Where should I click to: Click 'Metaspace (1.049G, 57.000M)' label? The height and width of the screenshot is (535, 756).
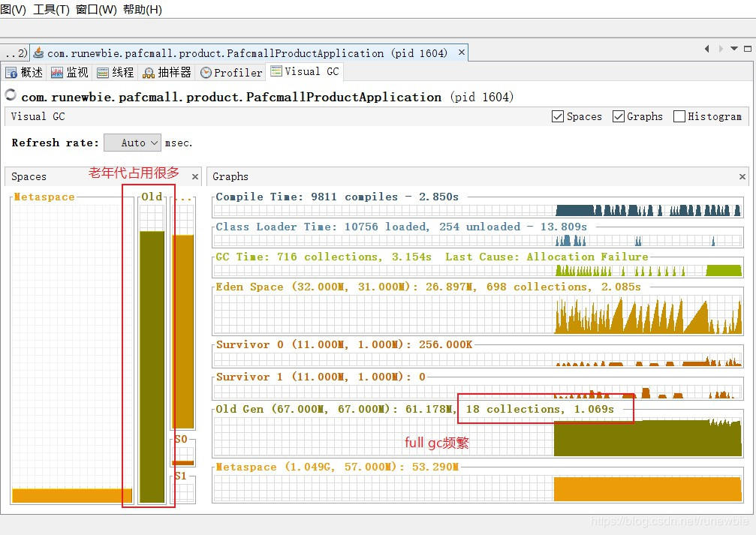306,467
